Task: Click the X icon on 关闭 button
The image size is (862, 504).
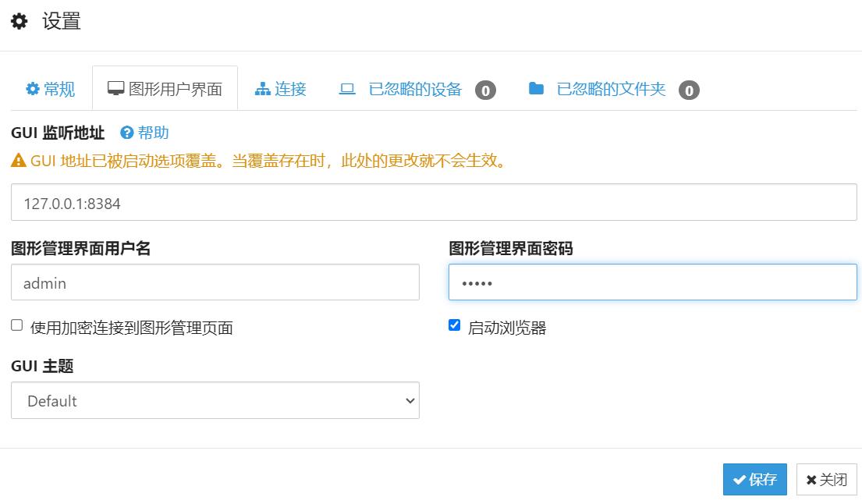Action: pos(811,480)
